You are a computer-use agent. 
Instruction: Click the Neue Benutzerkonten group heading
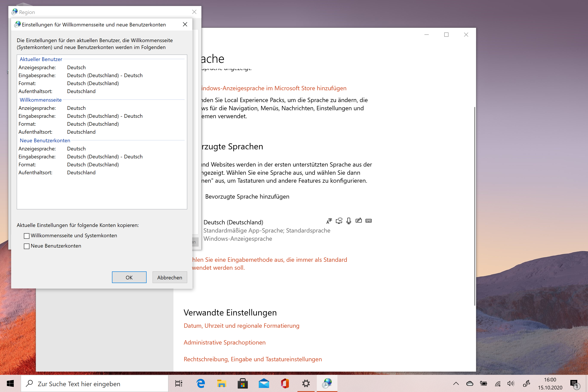pos(45,141)
